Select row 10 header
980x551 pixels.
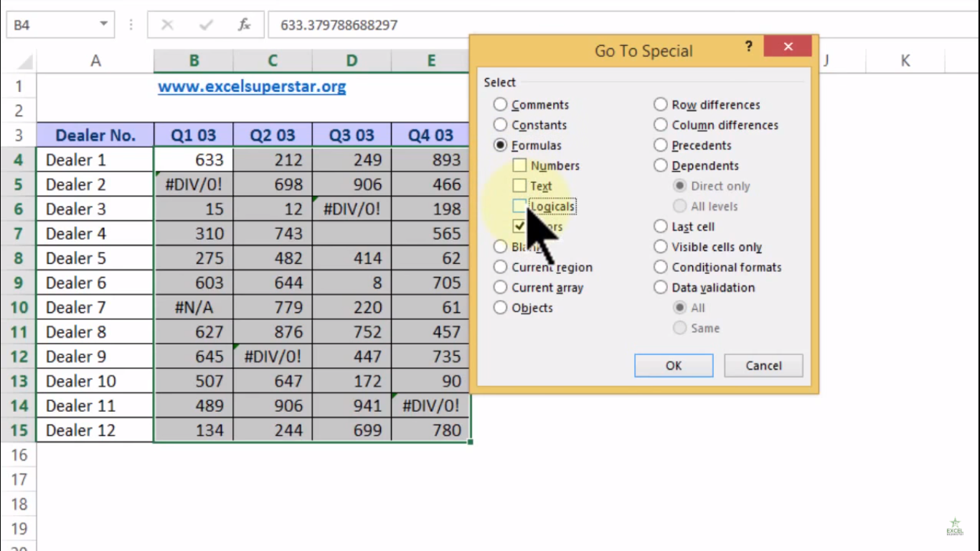(19, 307)
